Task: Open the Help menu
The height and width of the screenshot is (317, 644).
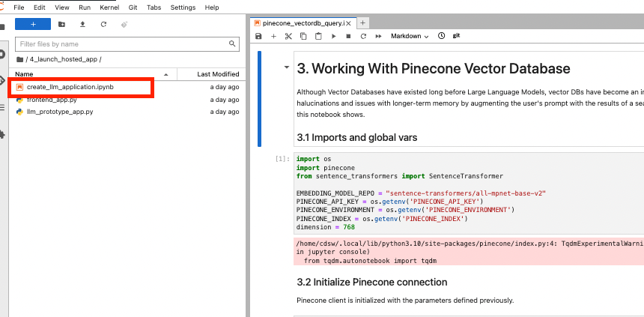Action: pyautogui.click(x=211, y=7)
